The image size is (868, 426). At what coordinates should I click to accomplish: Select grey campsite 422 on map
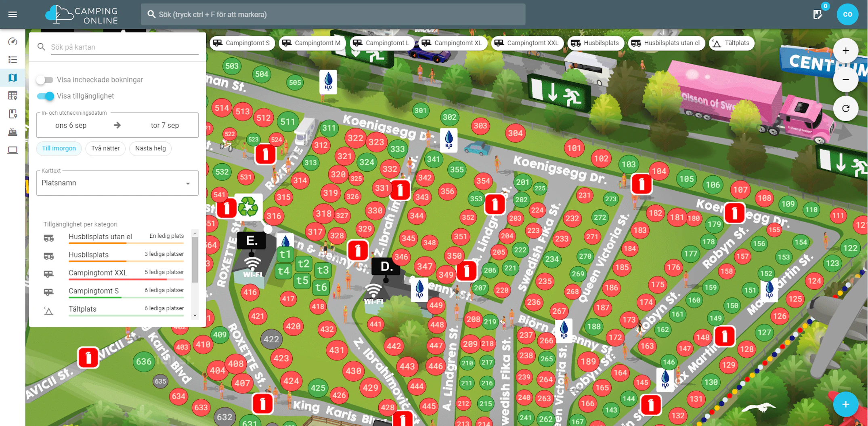271,340
